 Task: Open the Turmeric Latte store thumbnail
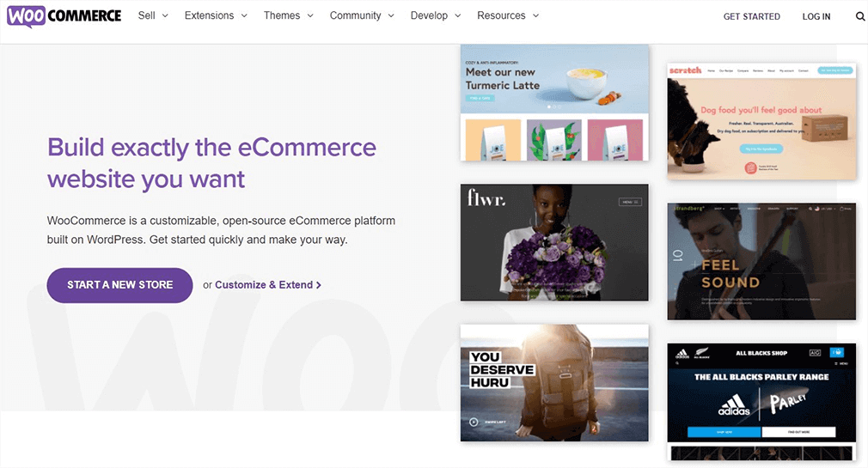point(554,103)
